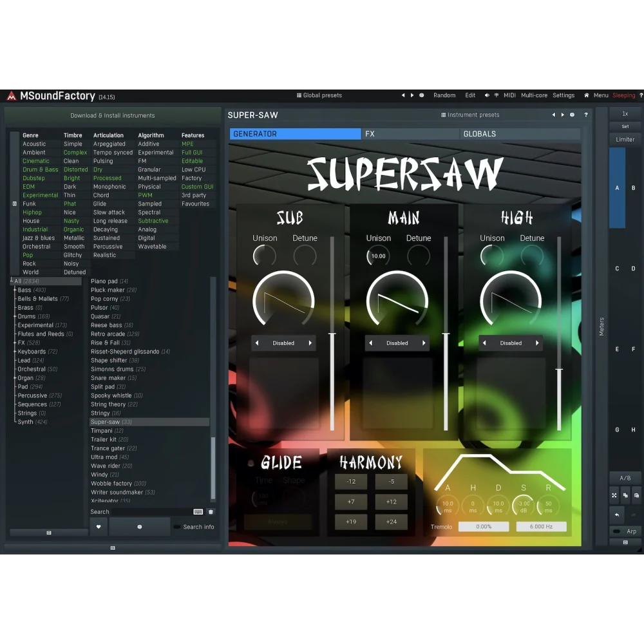The height and width of the screenshot is (644, 644).
Task: Toggle the Arp switch
Action: click(x=616, y=531)
